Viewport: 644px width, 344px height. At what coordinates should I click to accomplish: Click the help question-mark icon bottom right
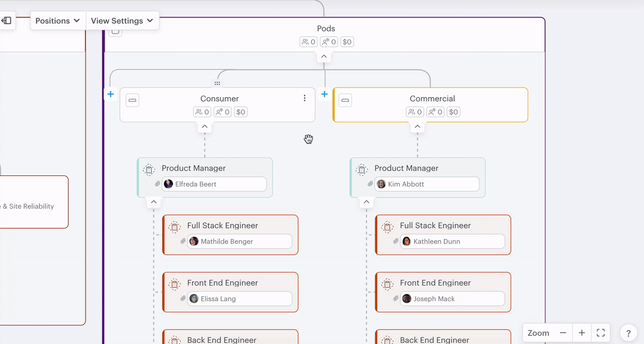coord(628,332)
